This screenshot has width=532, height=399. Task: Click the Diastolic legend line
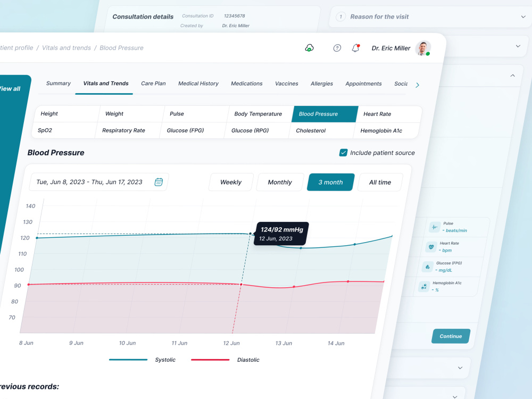[x=210, y=360]
